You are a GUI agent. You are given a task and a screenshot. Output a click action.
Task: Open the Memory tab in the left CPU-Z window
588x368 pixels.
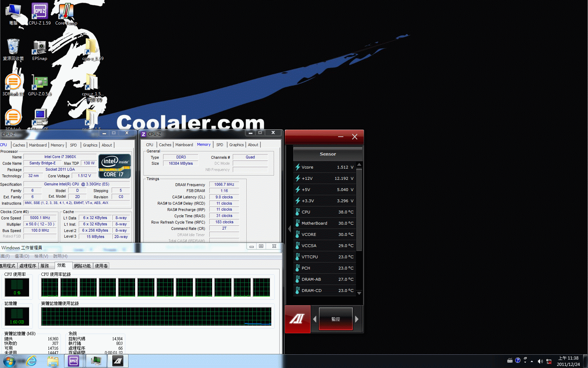(57, 145)
